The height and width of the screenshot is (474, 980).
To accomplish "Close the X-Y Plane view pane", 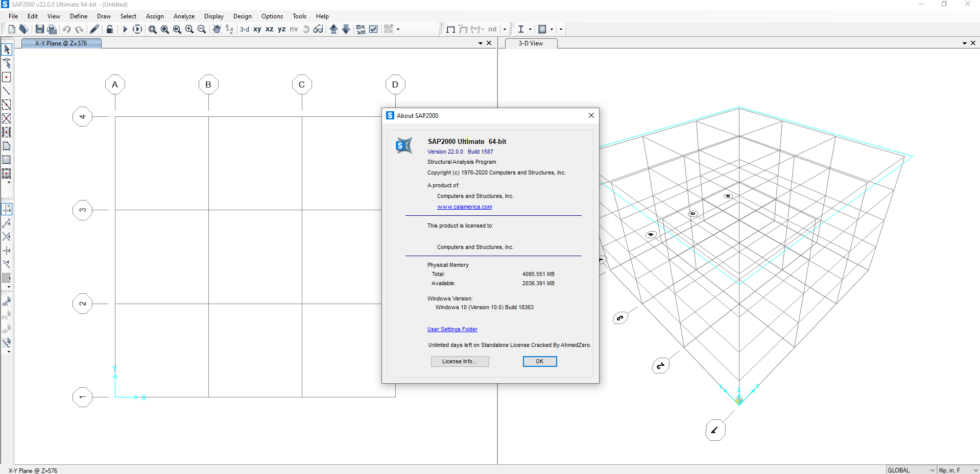I will pos(489,43).
